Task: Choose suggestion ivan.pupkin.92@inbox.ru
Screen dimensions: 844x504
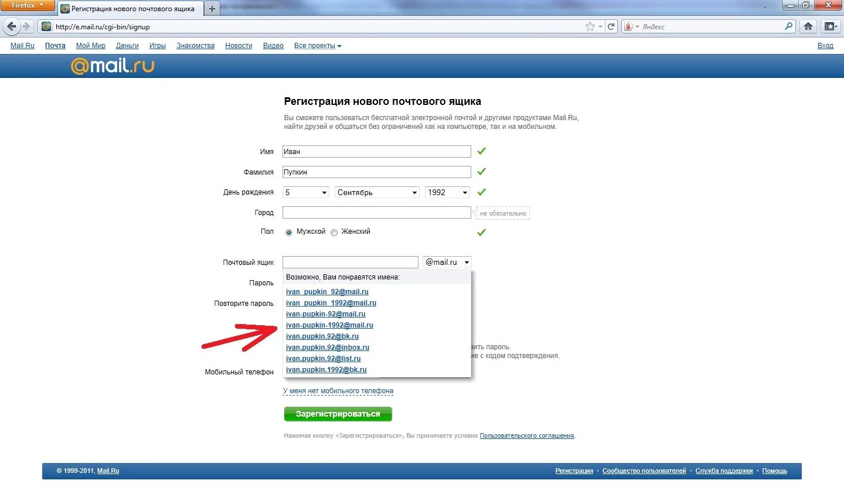Action: click(328, 348)
